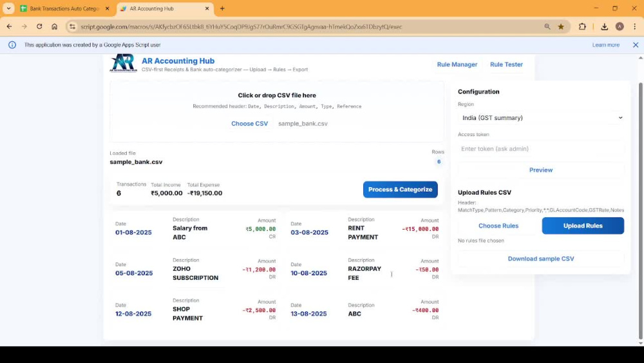Click the date 10-08-2025
The image size is (644, 363).
(x=308, y=273)
